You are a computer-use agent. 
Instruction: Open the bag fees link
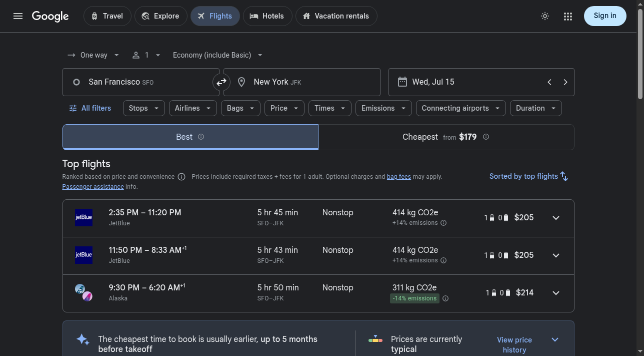click(x=399, y=177)
